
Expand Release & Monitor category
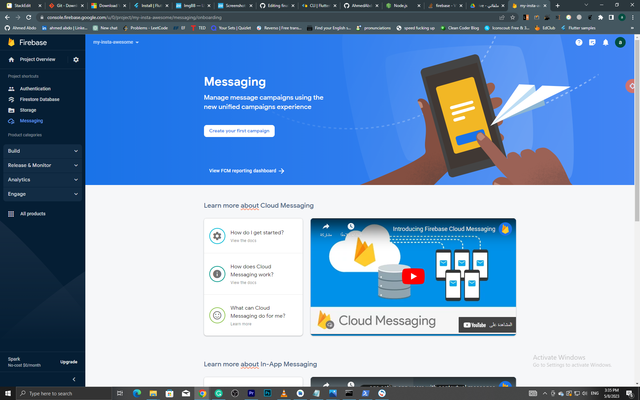(x=42, y=165)
